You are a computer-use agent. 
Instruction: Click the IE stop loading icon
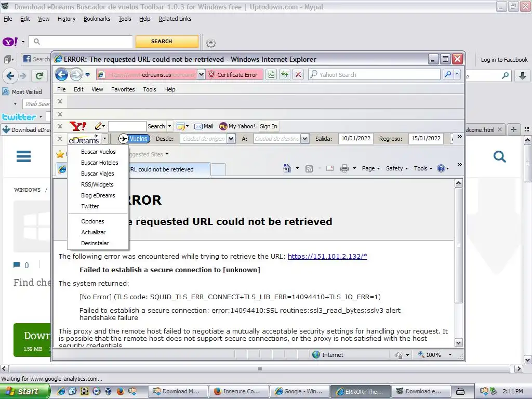click(298, 75)
